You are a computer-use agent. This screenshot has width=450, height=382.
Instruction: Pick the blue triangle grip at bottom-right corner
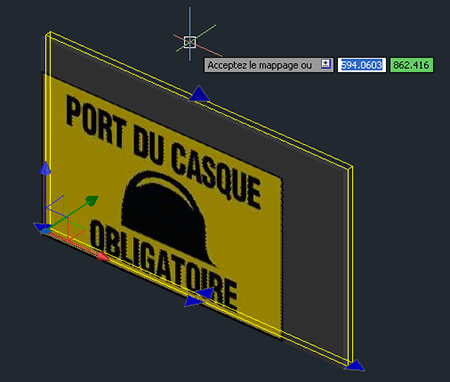pos(355,365)
